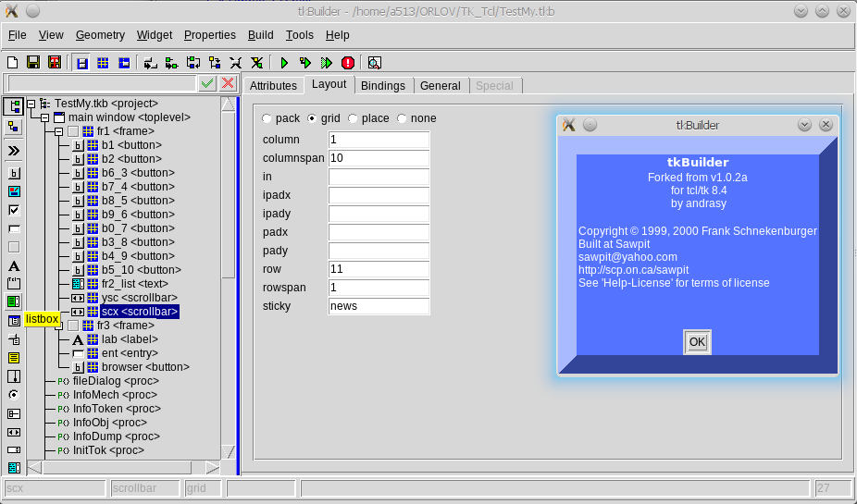
Task: Click the magnifier inspect toolbar icon
Action: pos(375,63)
